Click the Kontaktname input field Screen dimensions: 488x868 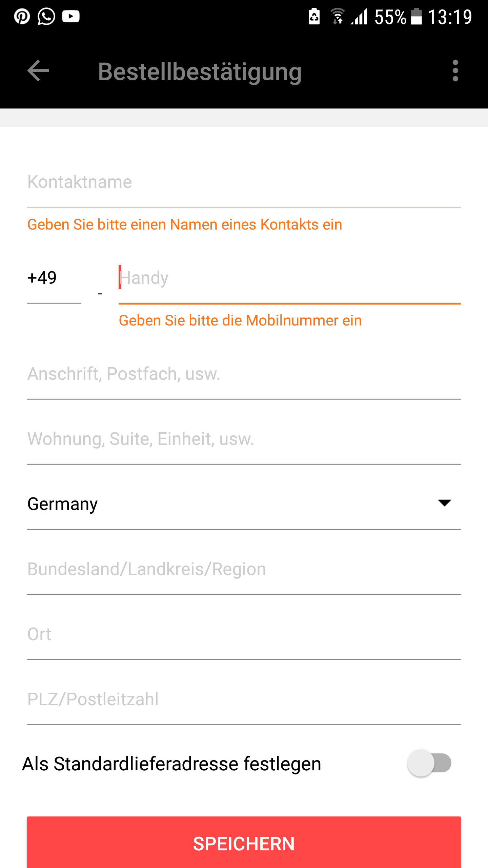pyautogui.click(x=237, y=181)
